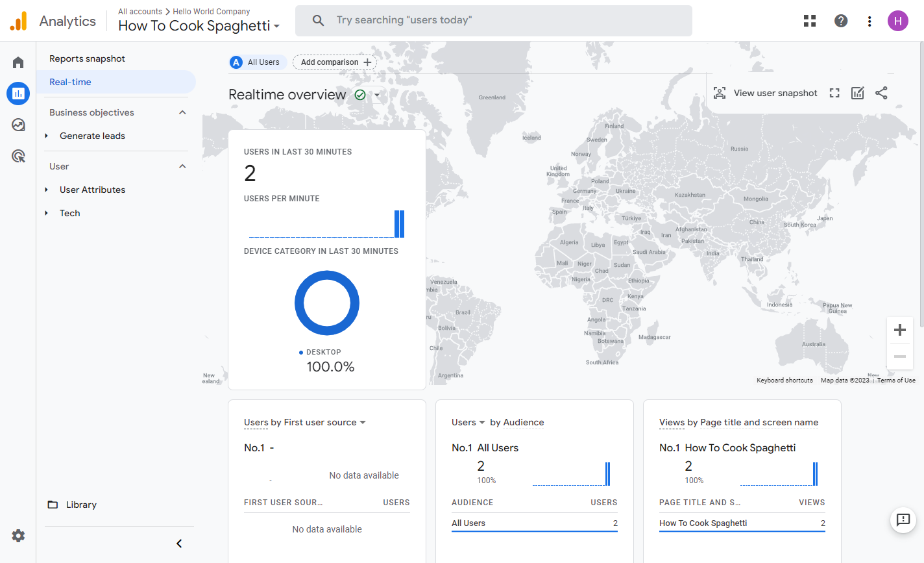The width and height of the screenshot is (924, 563).
Task: Select the Reports icon in left sidebar
Action: (x=18, y=93)
